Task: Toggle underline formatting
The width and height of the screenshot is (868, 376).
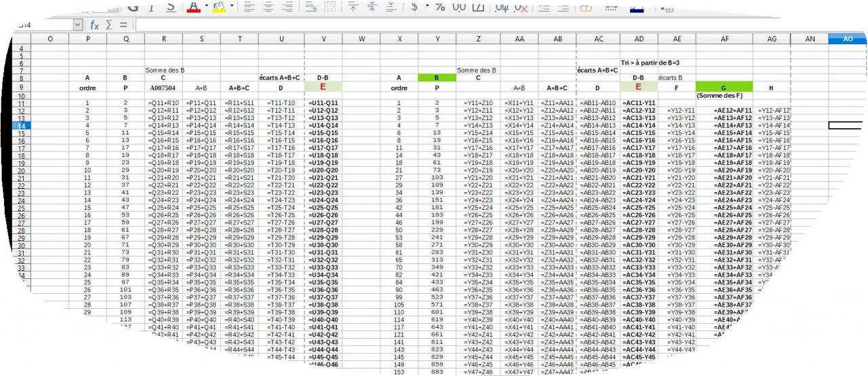Action: tap(170, 6)
